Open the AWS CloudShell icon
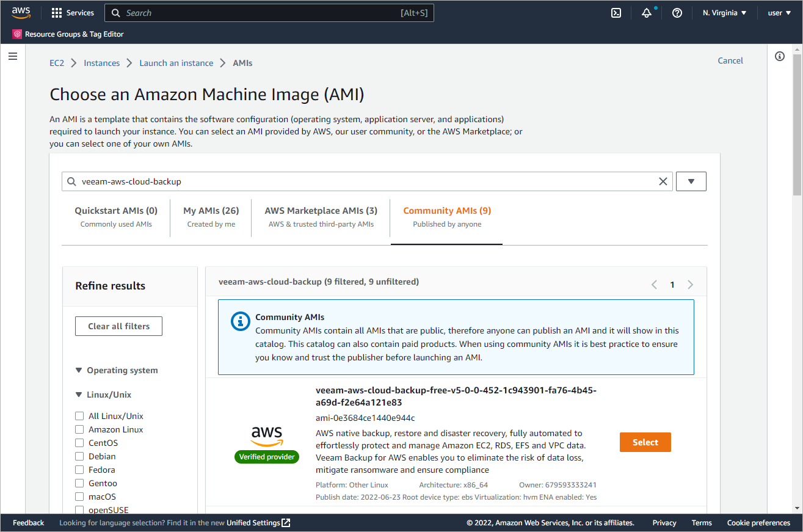This screenshot has width=803, height=532. (616, 13)
